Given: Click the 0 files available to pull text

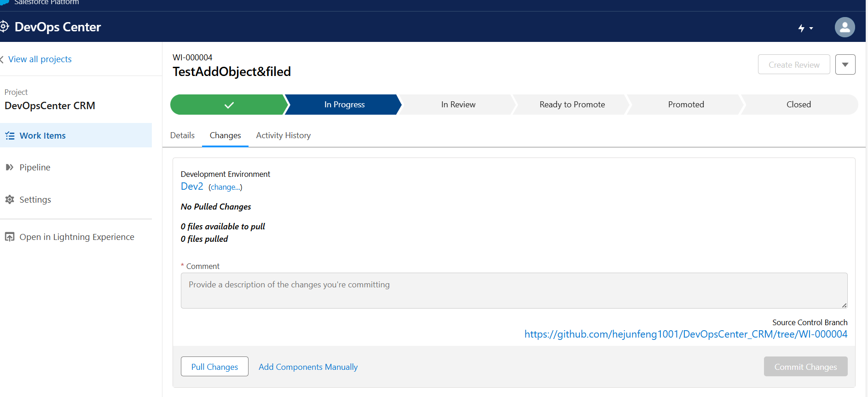Looking at the screenshot, I should tap(223, 226).
